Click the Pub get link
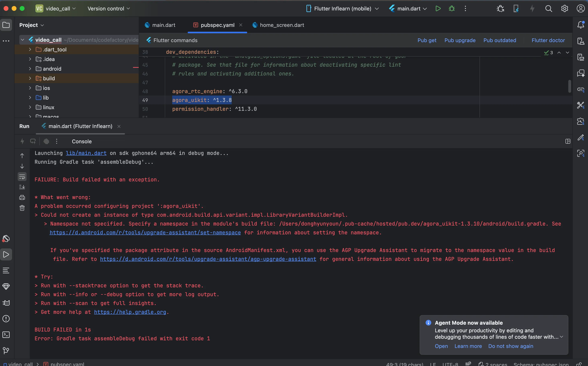 pos(427,40)
